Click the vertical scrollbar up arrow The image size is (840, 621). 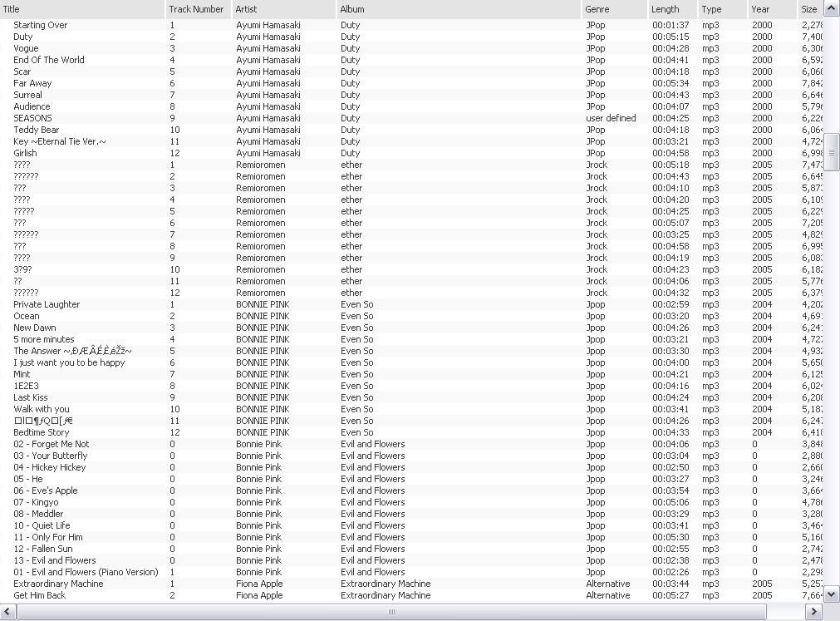pyautogui.click(x=832, y=9)
